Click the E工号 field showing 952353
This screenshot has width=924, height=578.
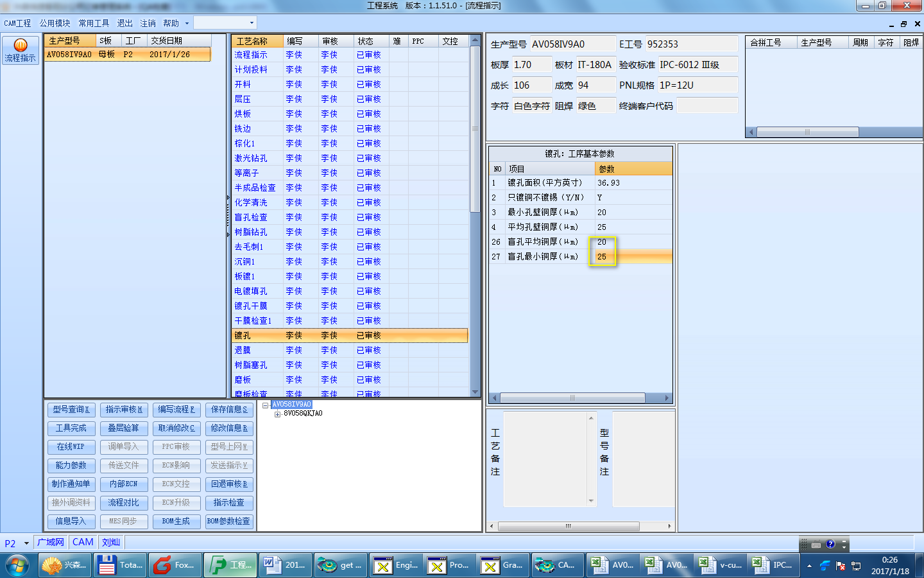[x=691, y=44]
